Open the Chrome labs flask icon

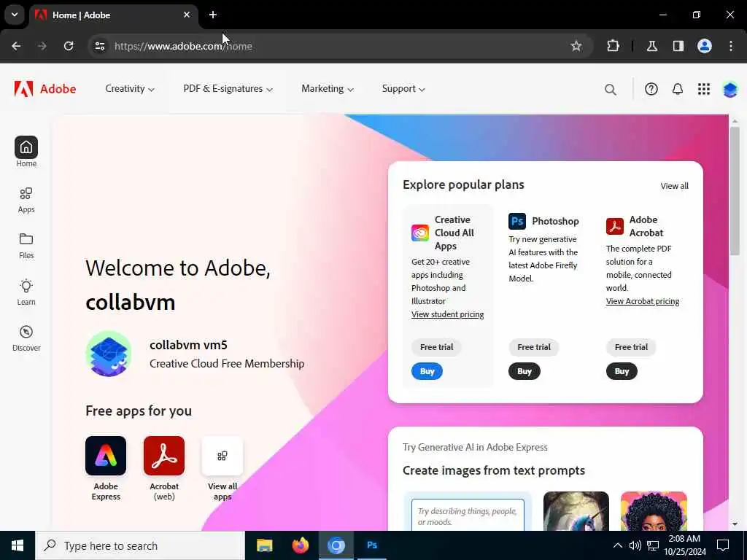coord(651,46)
